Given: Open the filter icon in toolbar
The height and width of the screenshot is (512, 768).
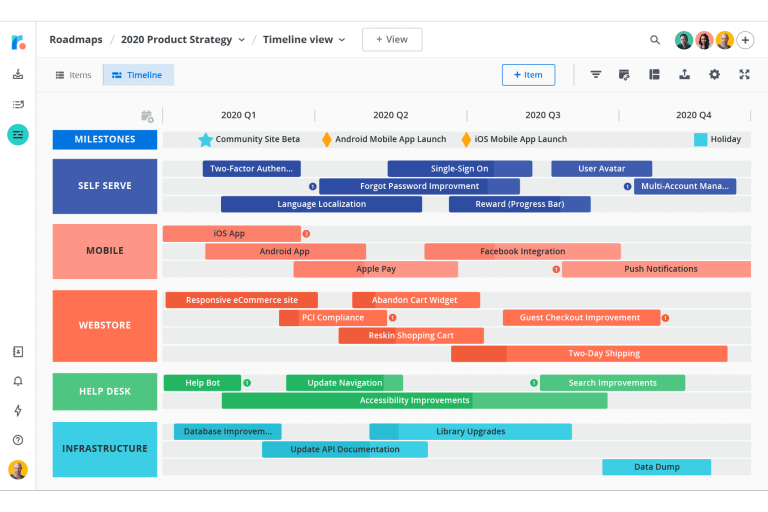Looking at the screenshot, I should click(596, 74).
